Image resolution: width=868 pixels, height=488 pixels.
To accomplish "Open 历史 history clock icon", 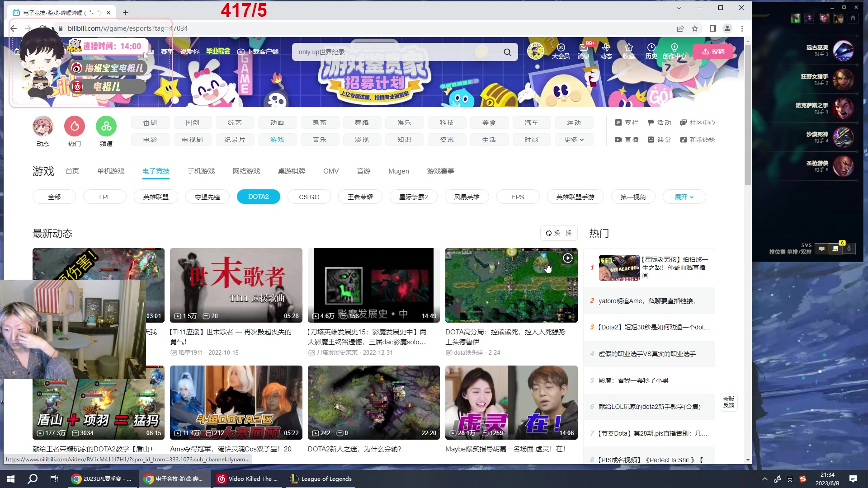I will coord(651,51).
